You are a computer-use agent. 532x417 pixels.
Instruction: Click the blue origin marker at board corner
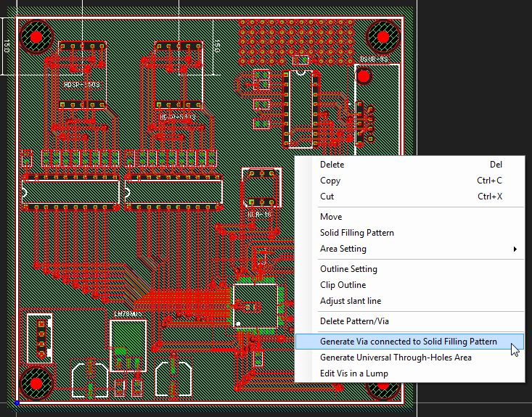pyautogui.click(x=17, y=403)
